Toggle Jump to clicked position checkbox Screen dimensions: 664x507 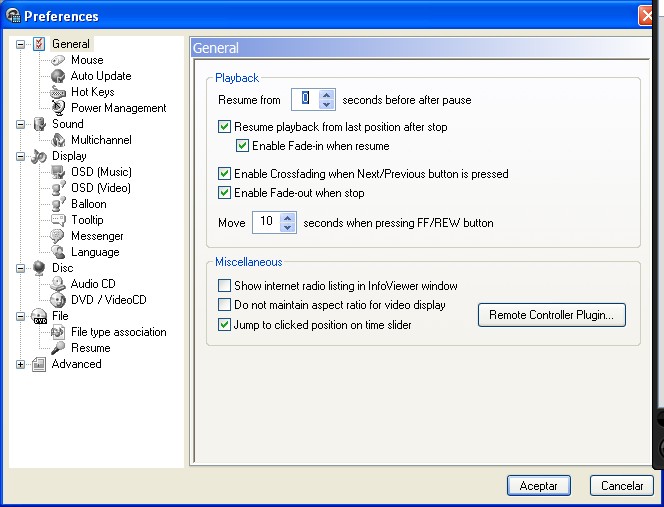(x=224, y=325)
